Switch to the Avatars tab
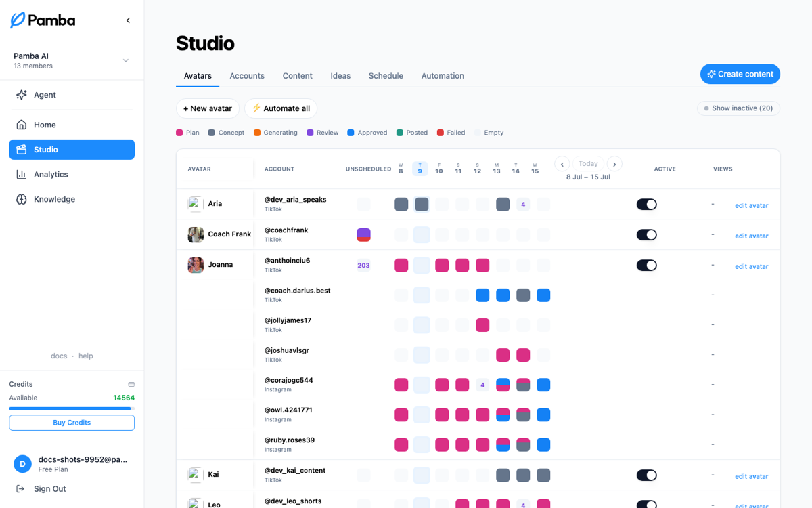This screenshot has height=508, width=812. 198,76
